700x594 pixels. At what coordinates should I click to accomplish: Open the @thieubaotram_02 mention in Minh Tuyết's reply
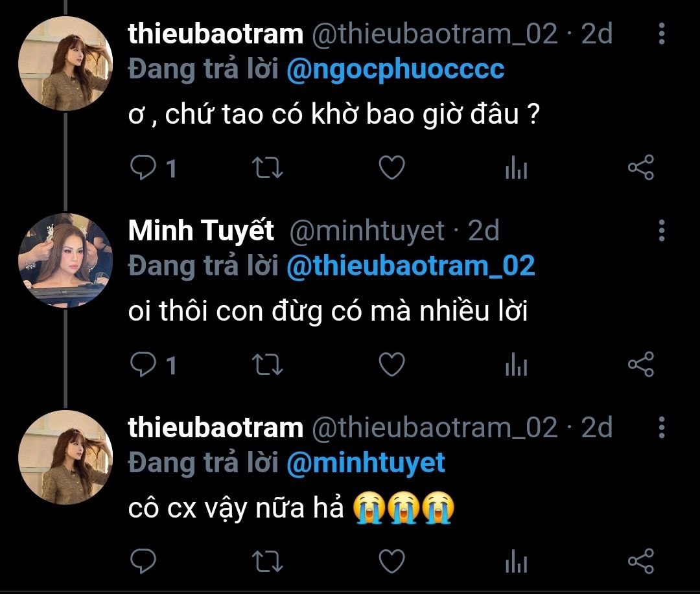[x=411, y=266]
